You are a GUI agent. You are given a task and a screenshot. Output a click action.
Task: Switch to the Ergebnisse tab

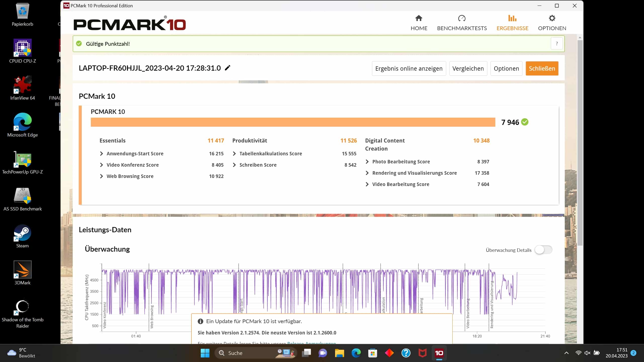point(512,23)
